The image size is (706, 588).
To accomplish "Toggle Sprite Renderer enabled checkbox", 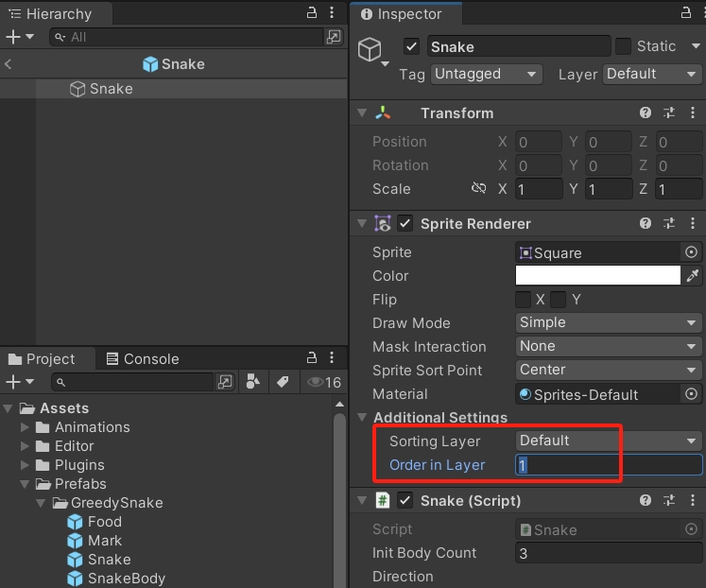I will pyautogui.click(x=405, y=223).
